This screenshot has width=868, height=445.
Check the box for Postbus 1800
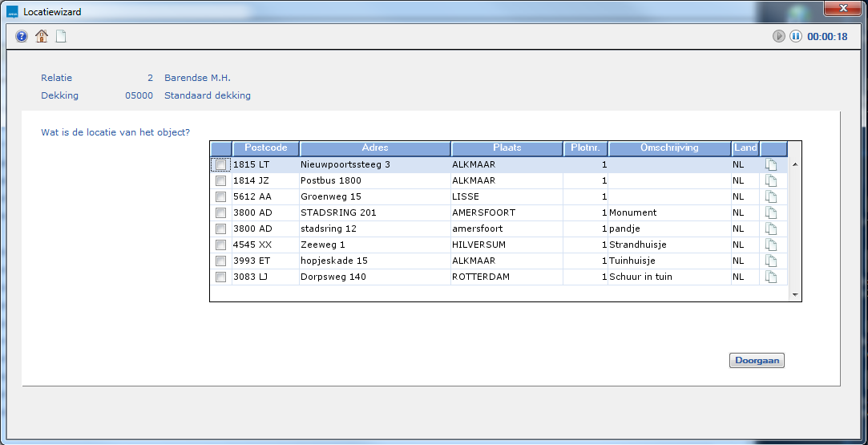221,180
